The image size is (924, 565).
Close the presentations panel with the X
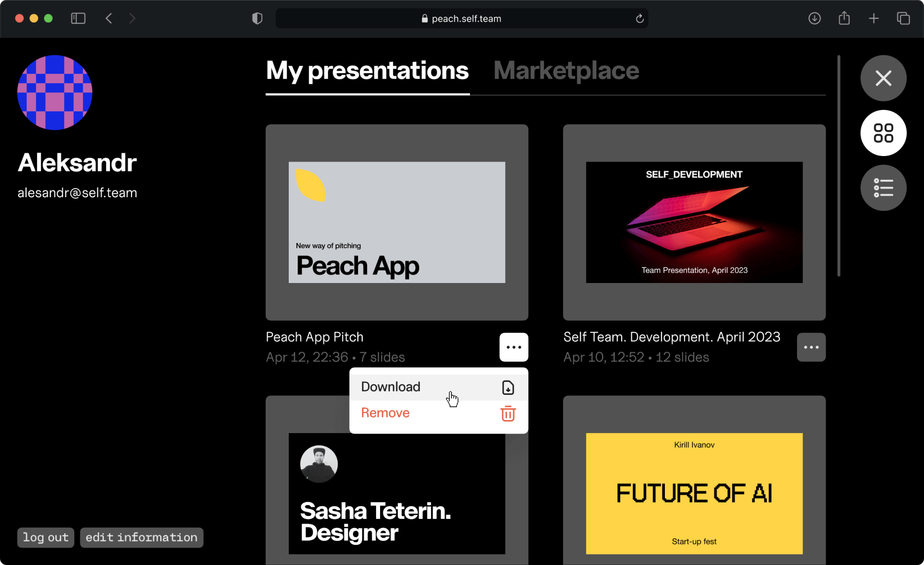tap(883, 78)
